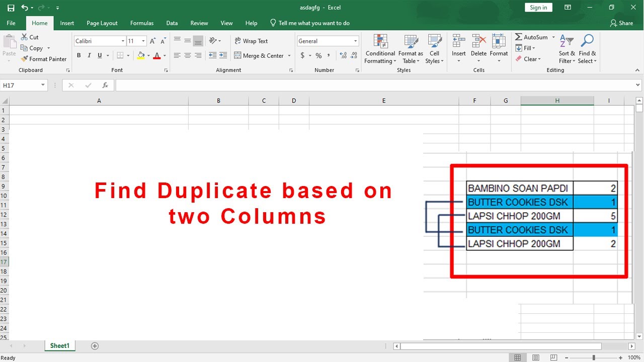Click the Clear button
644x362 pixels.
528,59
